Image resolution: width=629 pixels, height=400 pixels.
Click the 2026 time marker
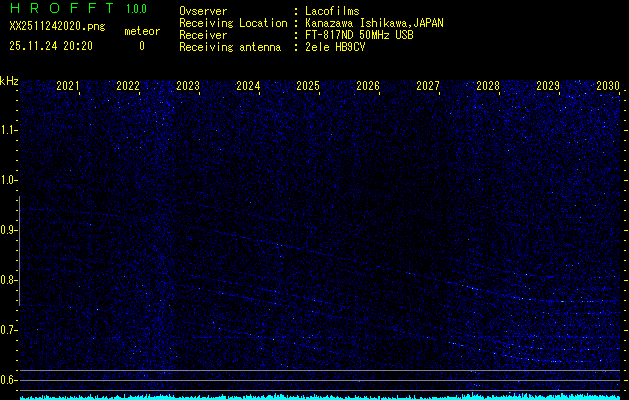[368, 87]
